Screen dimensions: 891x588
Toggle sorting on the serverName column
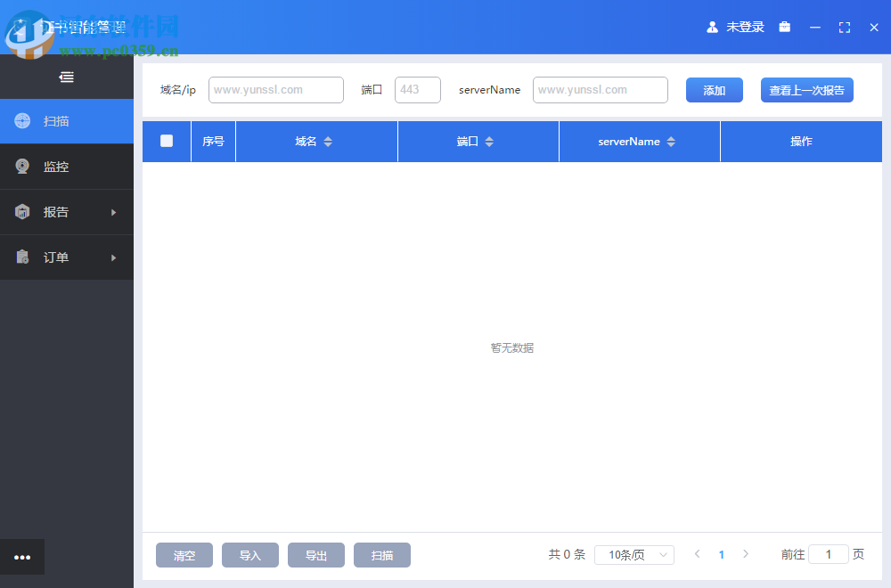coord(670,141)
